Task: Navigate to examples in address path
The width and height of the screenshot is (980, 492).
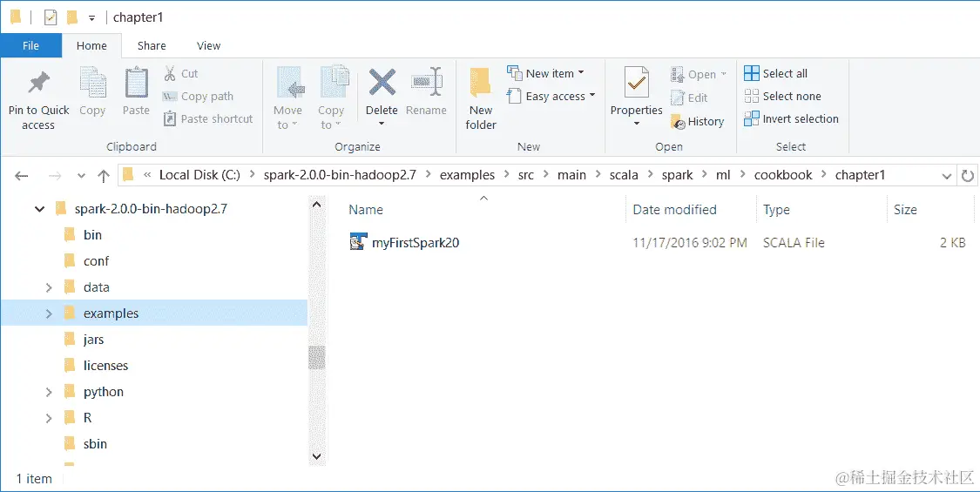Action: point(467,175)
